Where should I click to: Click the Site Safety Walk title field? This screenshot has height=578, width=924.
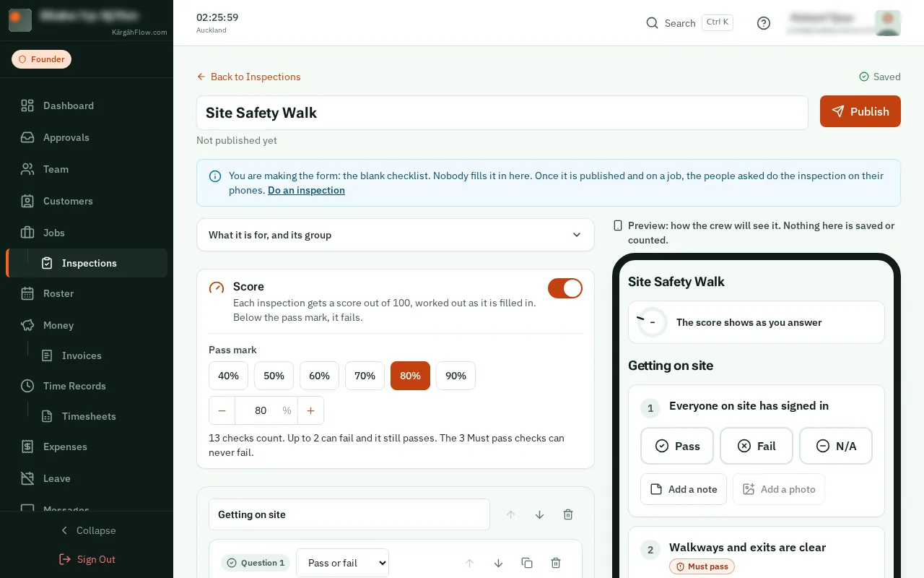(x=502, y=113)
